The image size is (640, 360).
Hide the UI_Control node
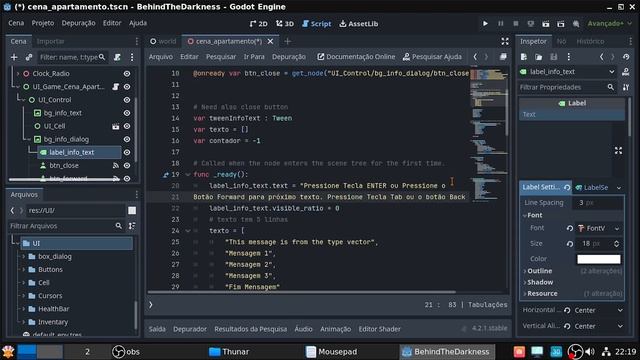(x=127, y=100)
